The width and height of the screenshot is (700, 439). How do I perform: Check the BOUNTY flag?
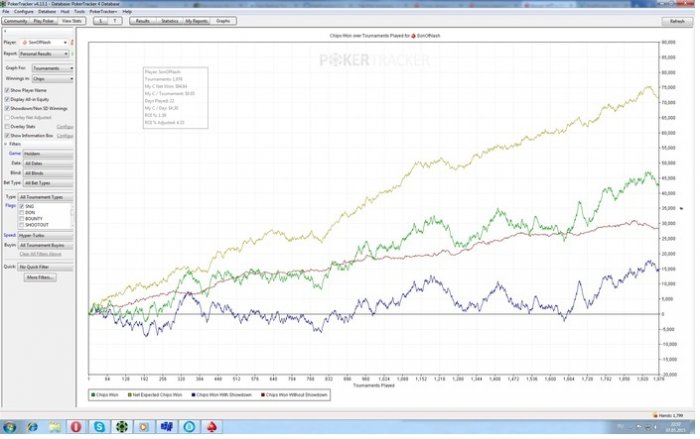[21, 219]
